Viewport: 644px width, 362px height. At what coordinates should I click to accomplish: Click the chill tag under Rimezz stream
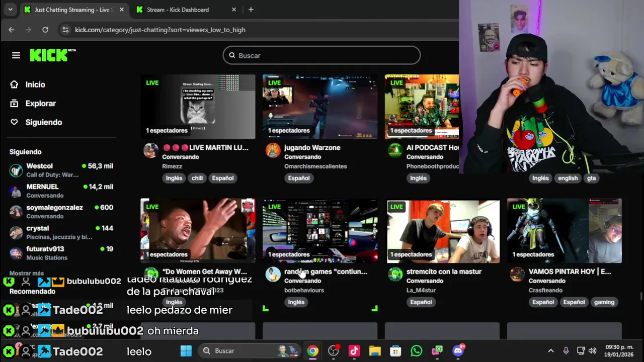[197, 178]
